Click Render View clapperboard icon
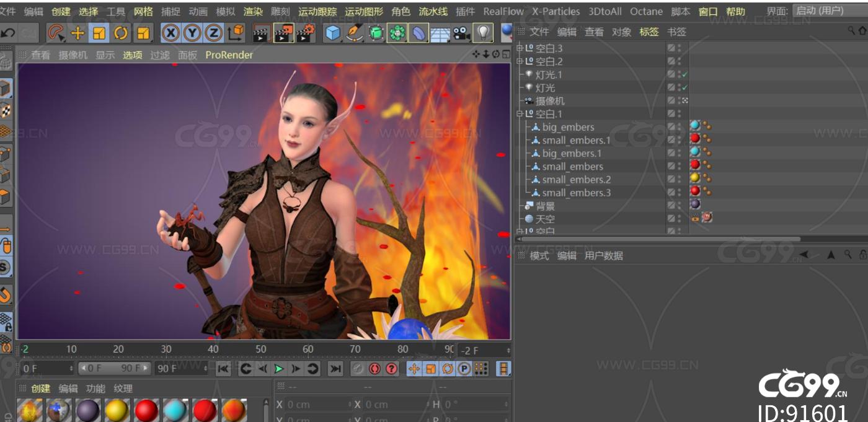 click(x=261, y=33)
